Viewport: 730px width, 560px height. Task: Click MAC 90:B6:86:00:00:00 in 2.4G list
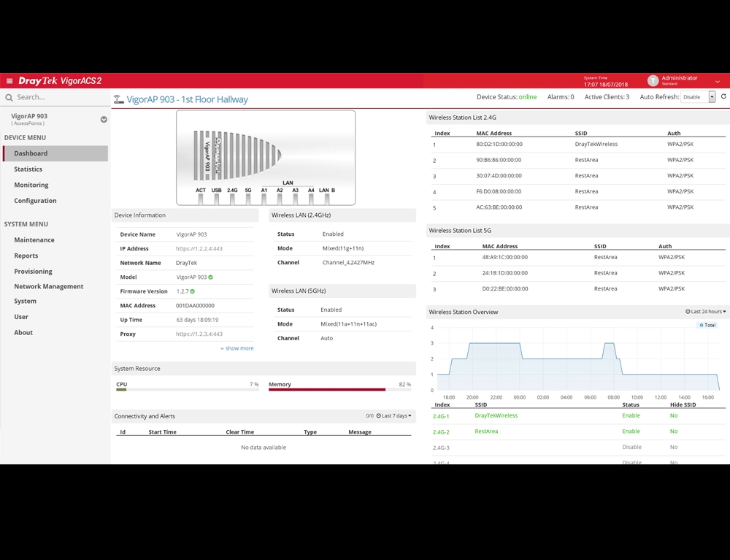click(499, 160)
